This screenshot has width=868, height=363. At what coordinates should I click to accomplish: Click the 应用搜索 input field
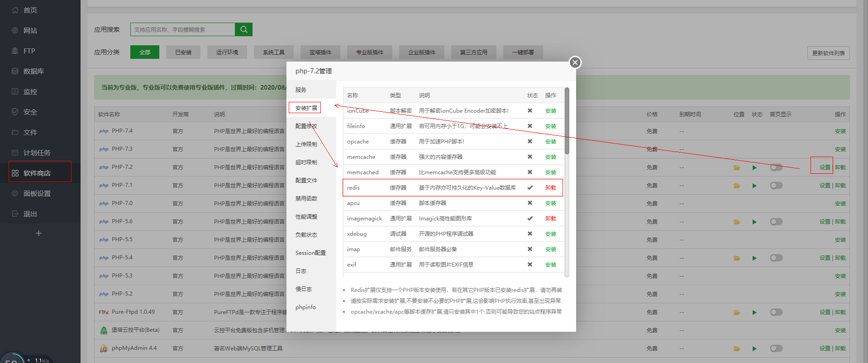tap(182, 29)
